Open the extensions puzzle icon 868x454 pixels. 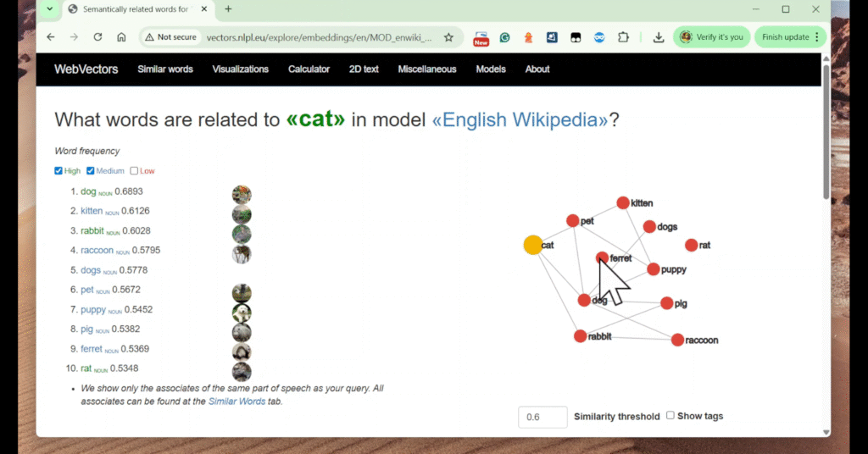click(623, 37)
